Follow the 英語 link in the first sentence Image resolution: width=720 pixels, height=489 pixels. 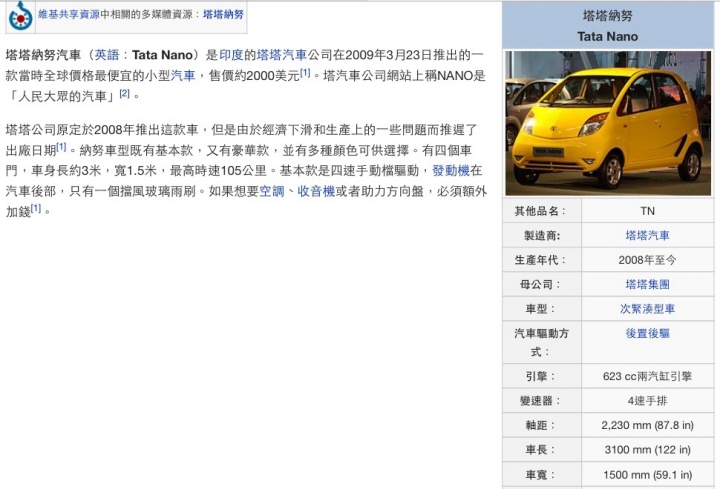coord(106,55)
